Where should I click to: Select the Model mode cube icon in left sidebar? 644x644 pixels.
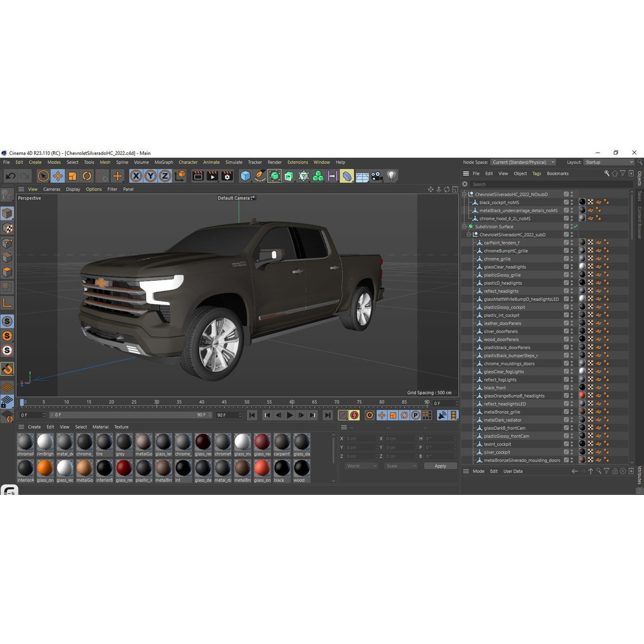[x=7, y=213]
